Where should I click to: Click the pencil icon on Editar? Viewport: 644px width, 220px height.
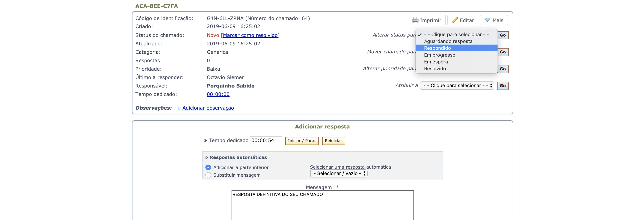pyautogui.click(x=455, y=20)
